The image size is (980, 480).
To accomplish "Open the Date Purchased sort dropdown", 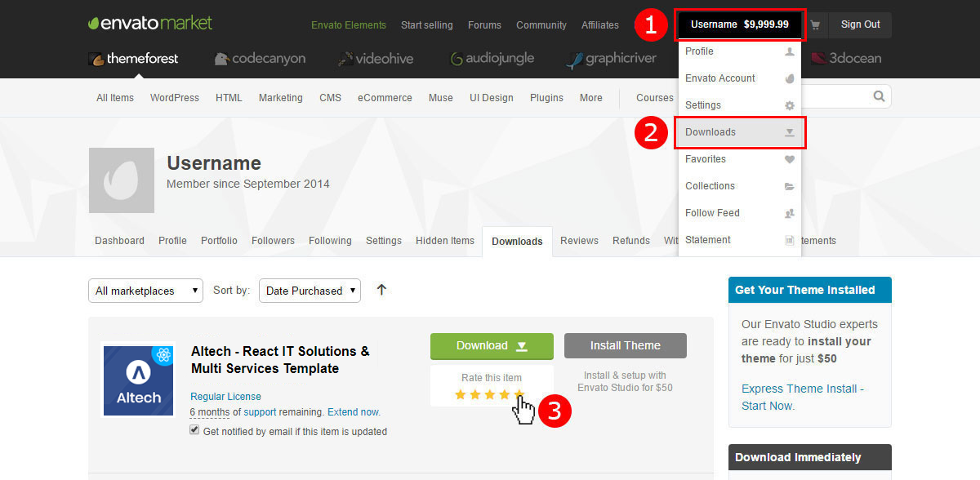I will pyautogui.click(x=310, y=291).
